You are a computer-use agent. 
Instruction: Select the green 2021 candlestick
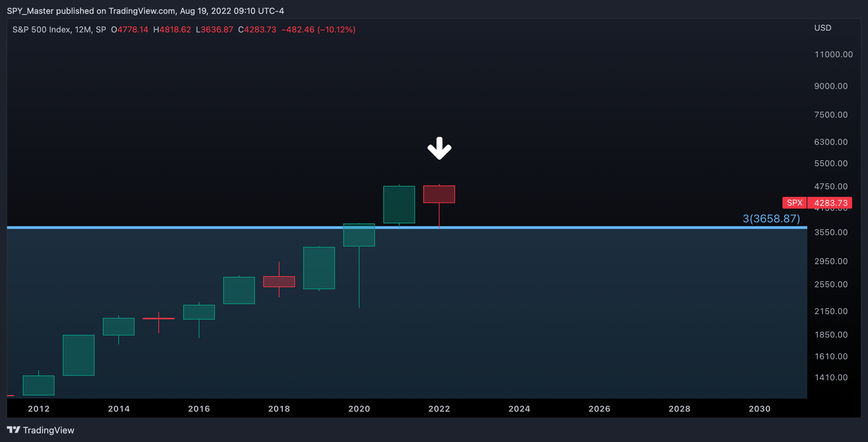[x=399, y=205]
